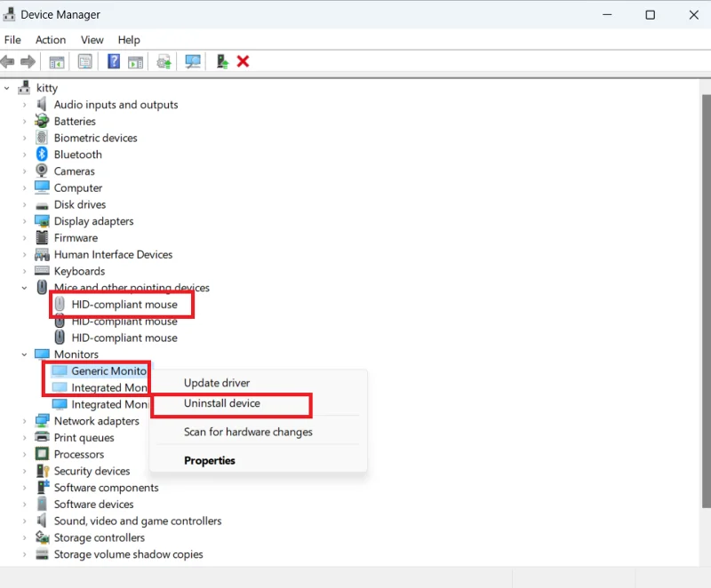Expand the Computer category
This screenshot has width=711, height=588.
coord(25,187)
